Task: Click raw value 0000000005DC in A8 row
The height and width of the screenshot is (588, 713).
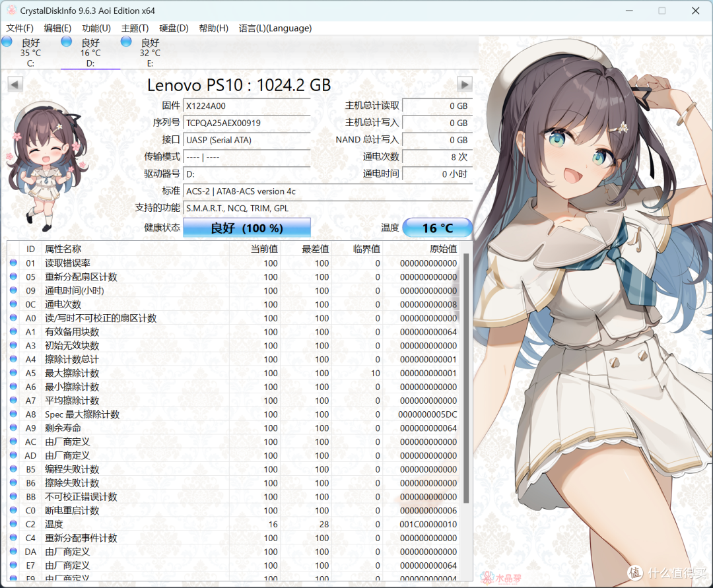Action: pos(427,414)
